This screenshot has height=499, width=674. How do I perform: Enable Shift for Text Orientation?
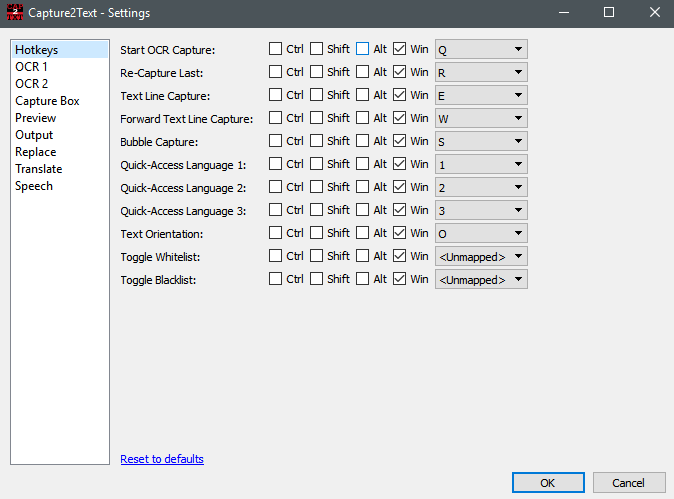(316, 233)
